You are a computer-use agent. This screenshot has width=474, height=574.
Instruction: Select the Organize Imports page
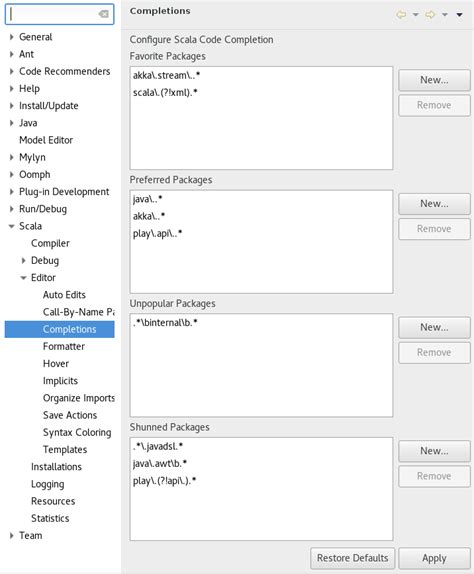coord(78,398)
